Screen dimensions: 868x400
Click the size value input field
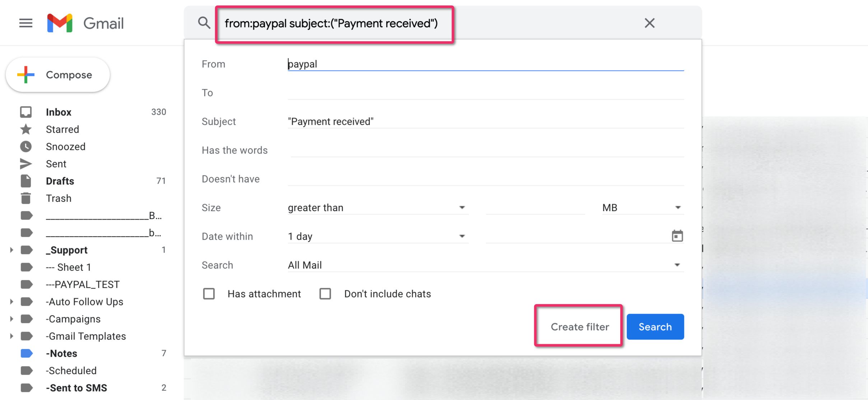[535, 208]
